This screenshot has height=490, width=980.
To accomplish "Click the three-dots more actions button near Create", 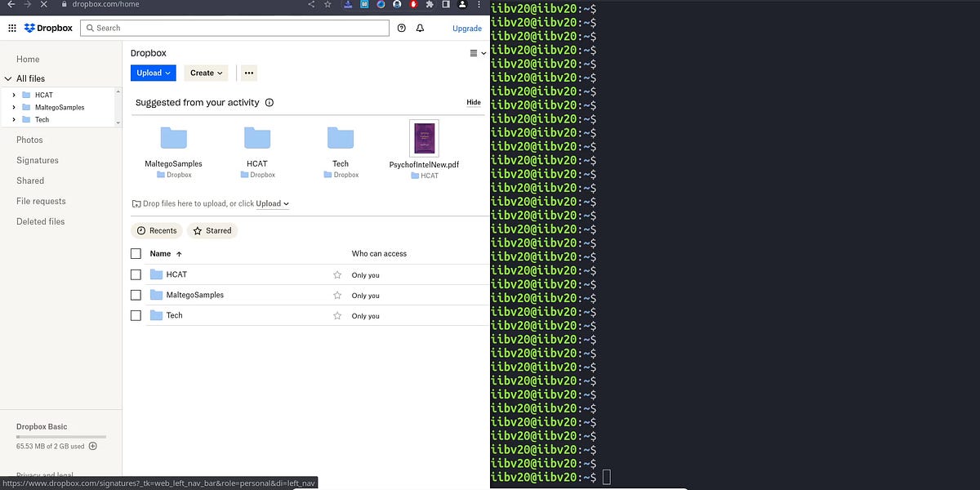I will click(248, 73).
